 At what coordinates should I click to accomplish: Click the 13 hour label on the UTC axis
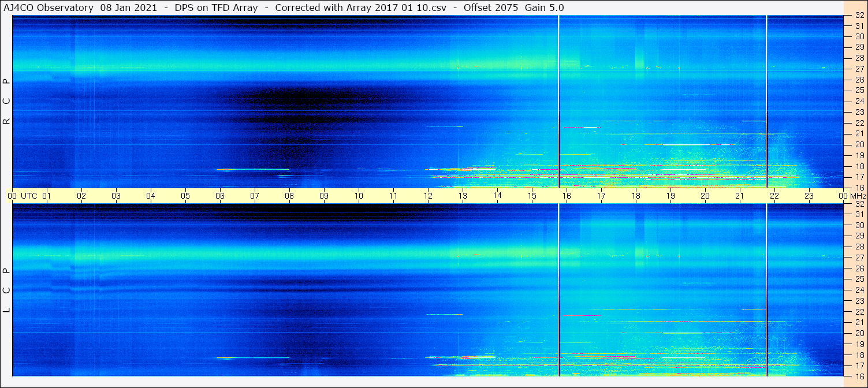point(463,196)
